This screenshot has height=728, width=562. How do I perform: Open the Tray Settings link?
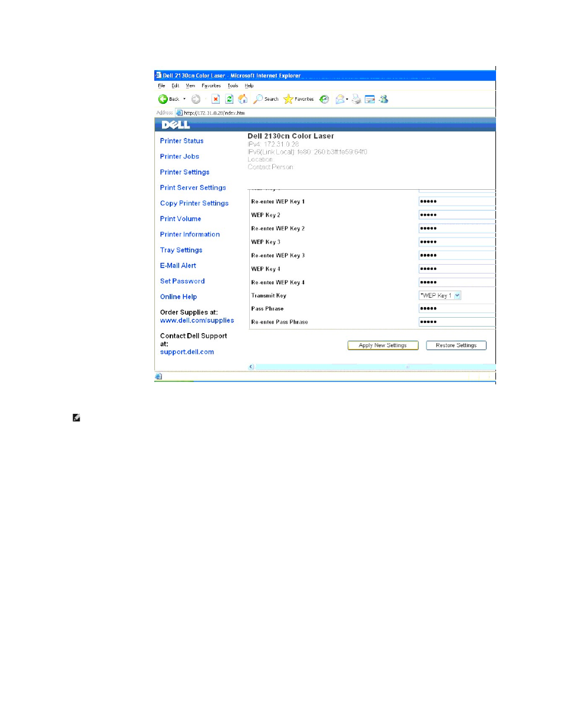coord(181,250)
